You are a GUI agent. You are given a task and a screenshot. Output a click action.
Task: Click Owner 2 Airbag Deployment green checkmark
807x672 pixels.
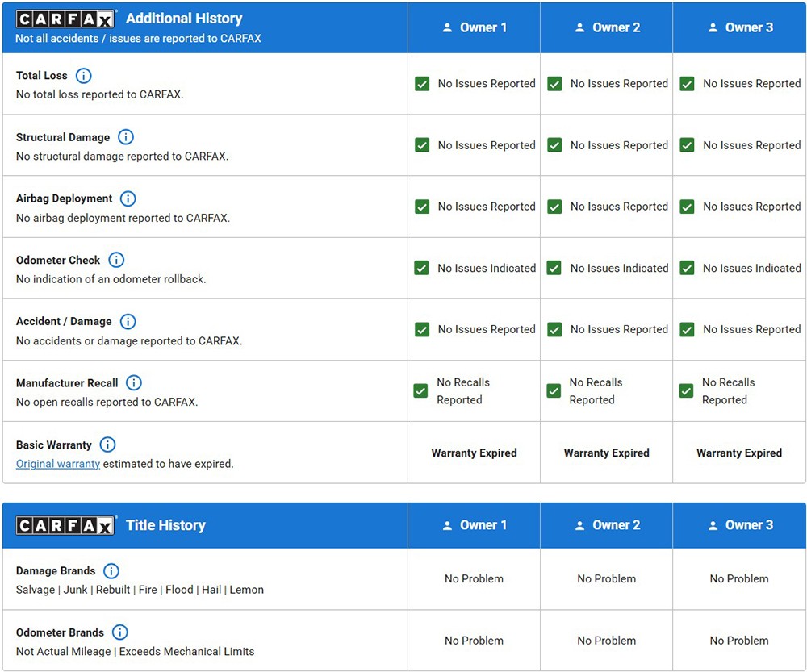click(554, 207)
